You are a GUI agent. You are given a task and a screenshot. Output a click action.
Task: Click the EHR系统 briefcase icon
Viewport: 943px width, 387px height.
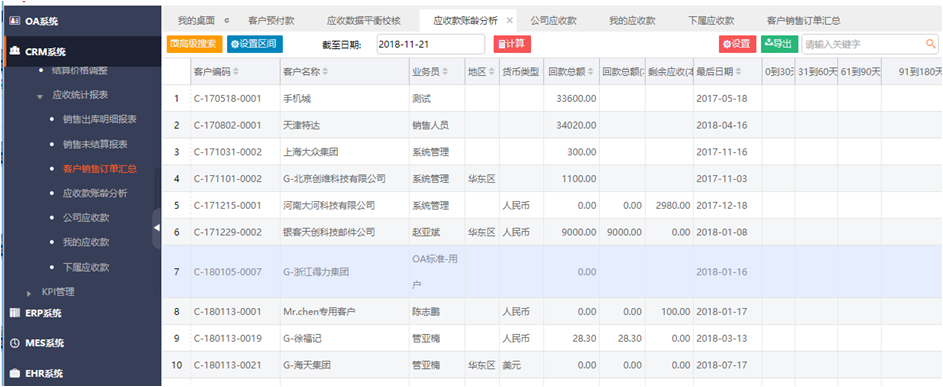pyautogui.click(x=15, y=373)
